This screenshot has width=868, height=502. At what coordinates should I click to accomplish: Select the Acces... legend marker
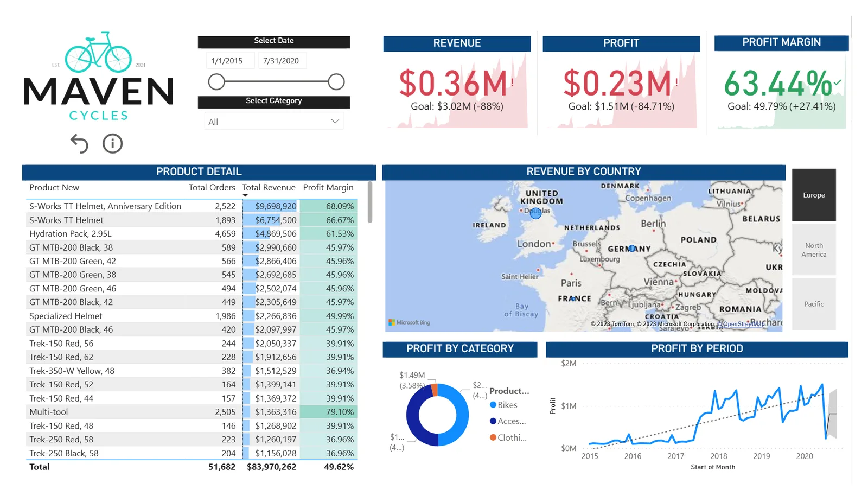[x=493, y=421]
